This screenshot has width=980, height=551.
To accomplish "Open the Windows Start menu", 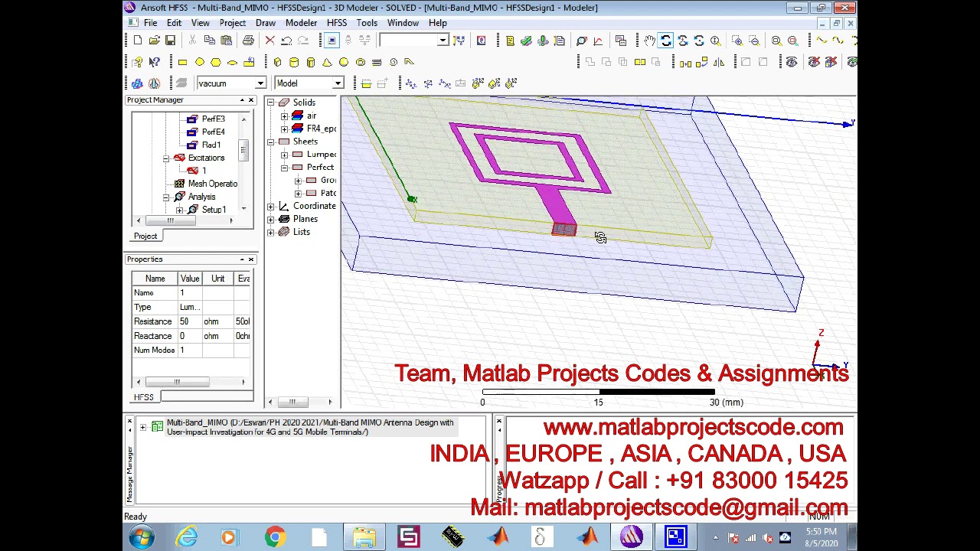I will point(142,537).
